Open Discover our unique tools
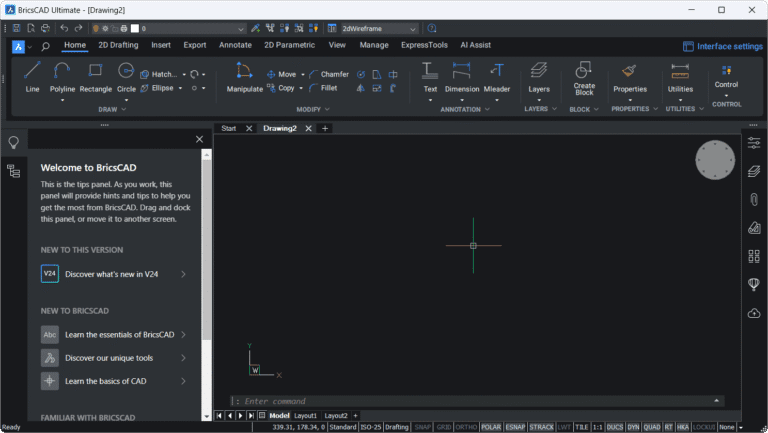 pyautogui.click(x=114, y=358)
